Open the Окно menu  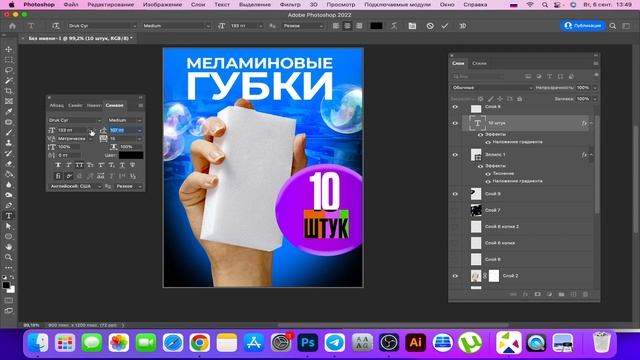click(x=447, y=4)
